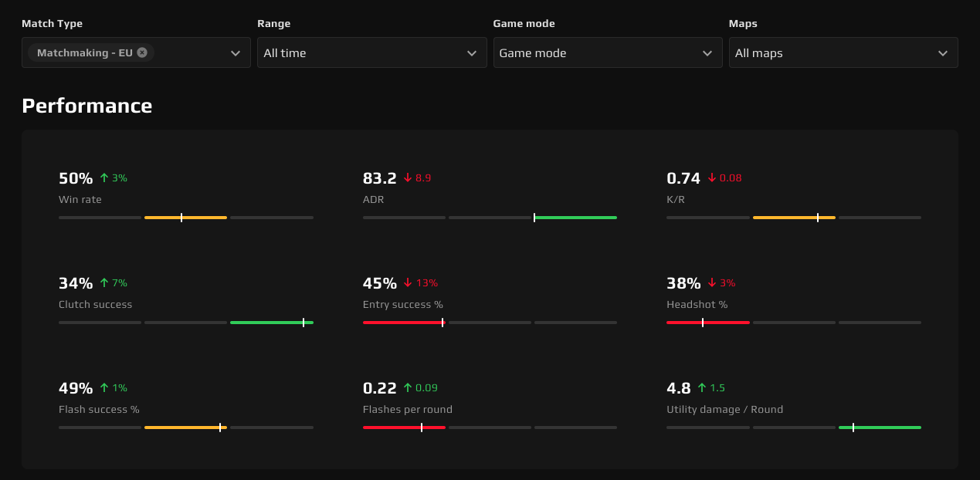This screenshot has height=480, width=980.
Task: Click the Performance section heading
Action: point(86,106)
